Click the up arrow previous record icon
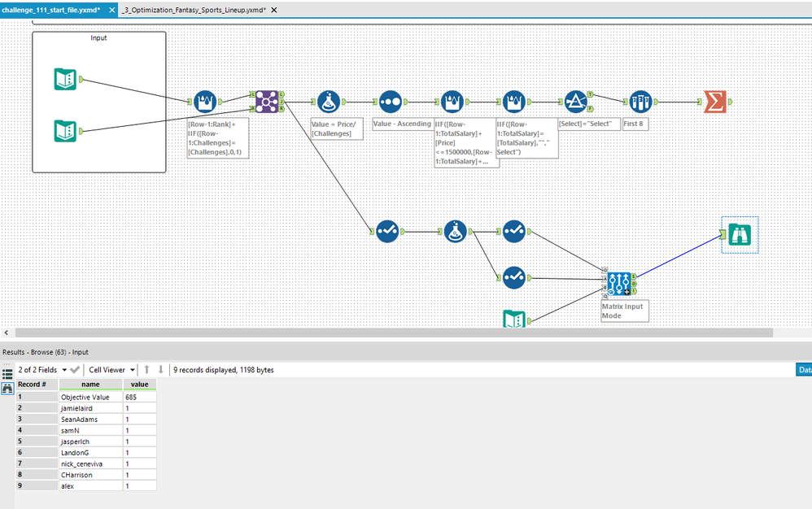The image size is (812, 509). [146, 369]
